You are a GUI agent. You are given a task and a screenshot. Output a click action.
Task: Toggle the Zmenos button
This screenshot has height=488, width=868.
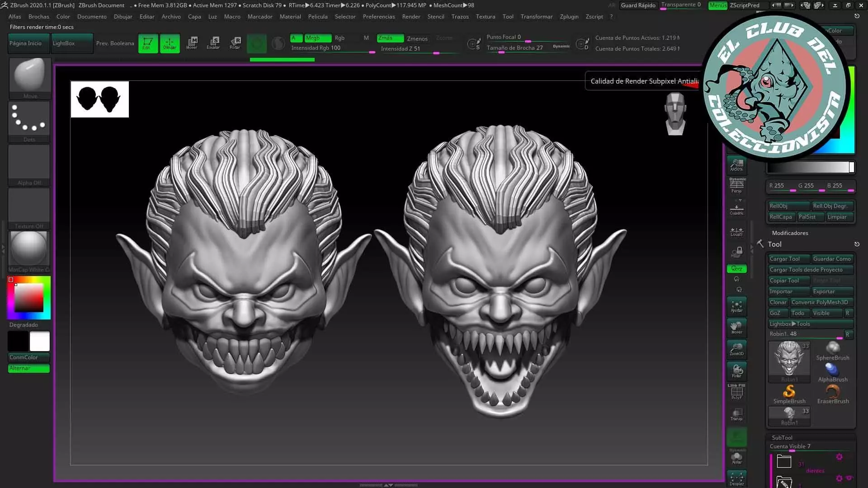coord(417,38)
